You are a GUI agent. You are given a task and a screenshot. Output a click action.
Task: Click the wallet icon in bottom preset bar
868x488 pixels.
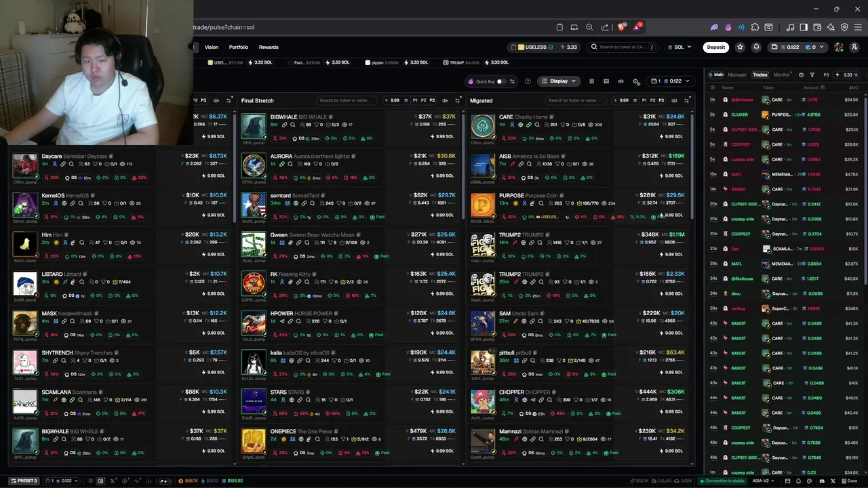[100, 481]
